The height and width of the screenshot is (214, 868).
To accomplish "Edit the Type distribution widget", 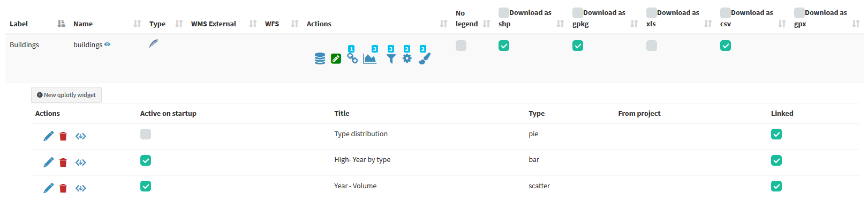I will point(48,136).
